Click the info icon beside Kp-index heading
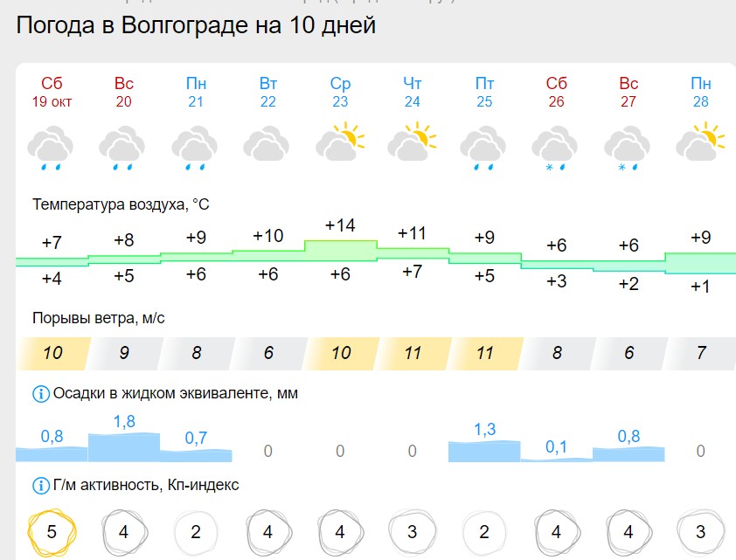 click(x=40, y=485)
